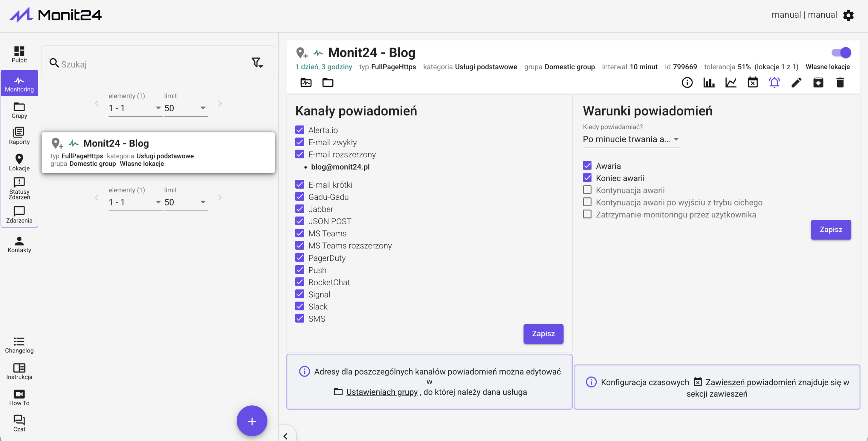Open How To videos

[x=19, y=398]
